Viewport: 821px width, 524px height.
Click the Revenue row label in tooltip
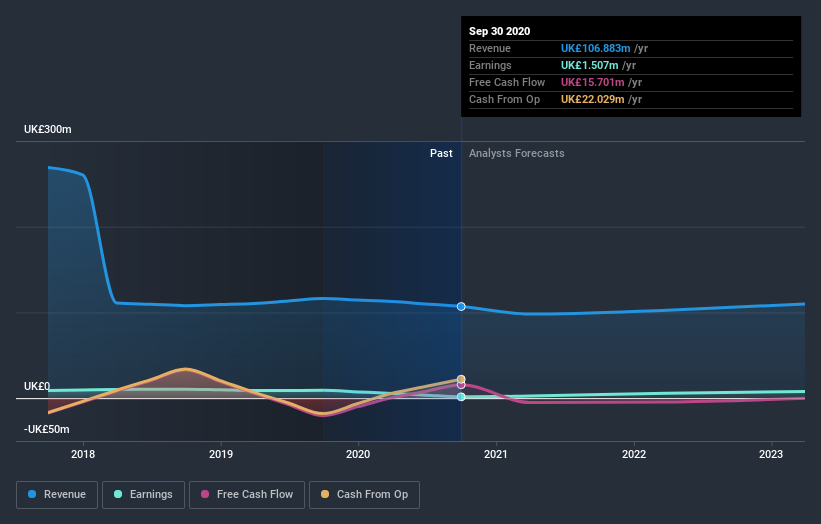490,48
